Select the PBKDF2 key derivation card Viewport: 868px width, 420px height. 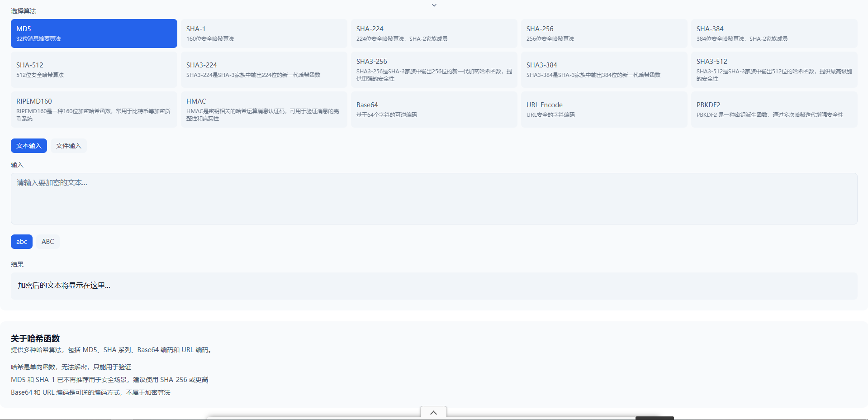click(774, 110)
